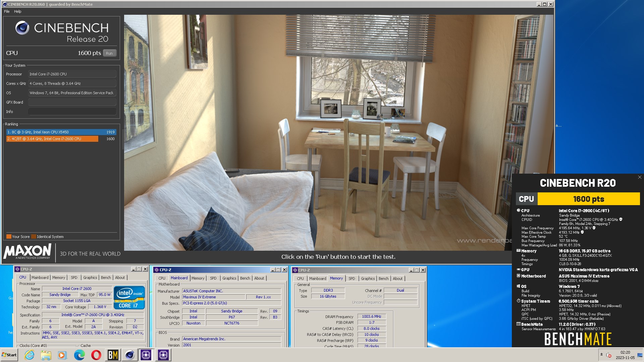Click the Cinebench logo sphere icon
The image size is (644, 362).
22,28
